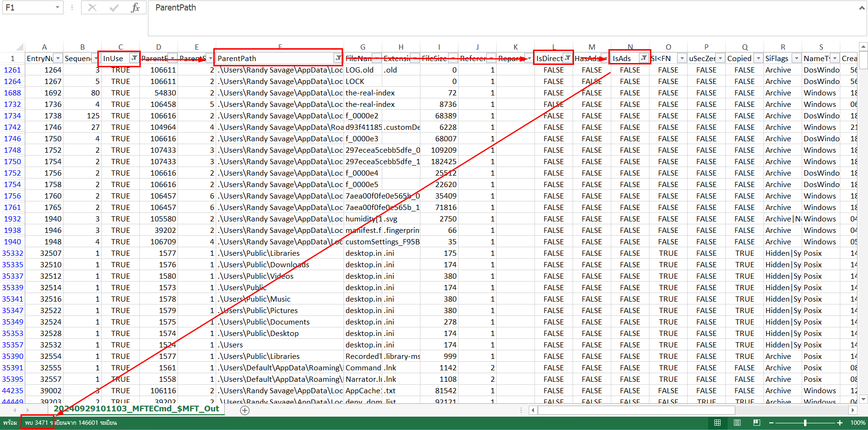The height and width of the screenshot is (430, 868).
Task: Switch to Page Layout view icon
Action: coord(737,423)
